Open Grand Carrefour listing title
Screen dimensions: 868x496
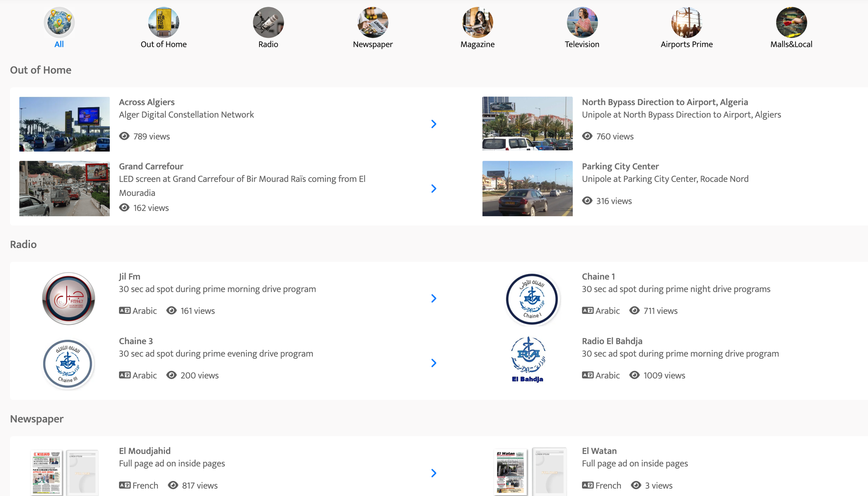click(x=151, y=166)
